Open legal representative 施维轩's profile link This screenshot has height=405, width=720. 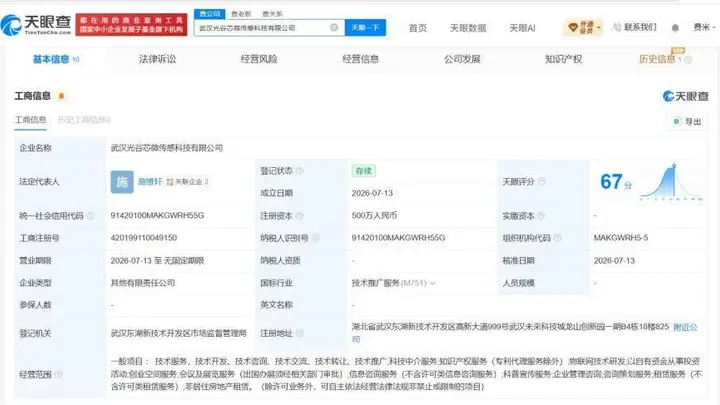(150, 182)
